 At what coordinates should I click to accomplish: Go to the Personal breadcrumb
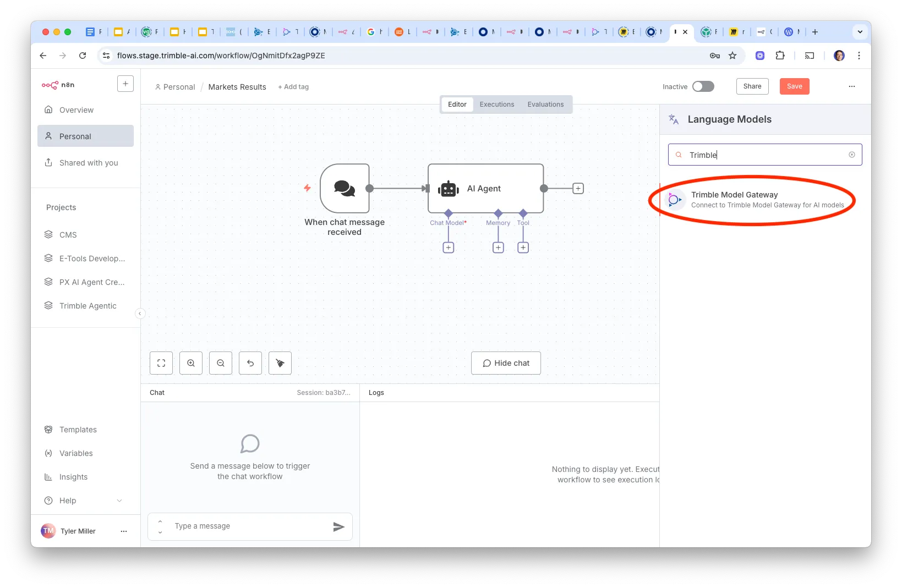[175, 87]
